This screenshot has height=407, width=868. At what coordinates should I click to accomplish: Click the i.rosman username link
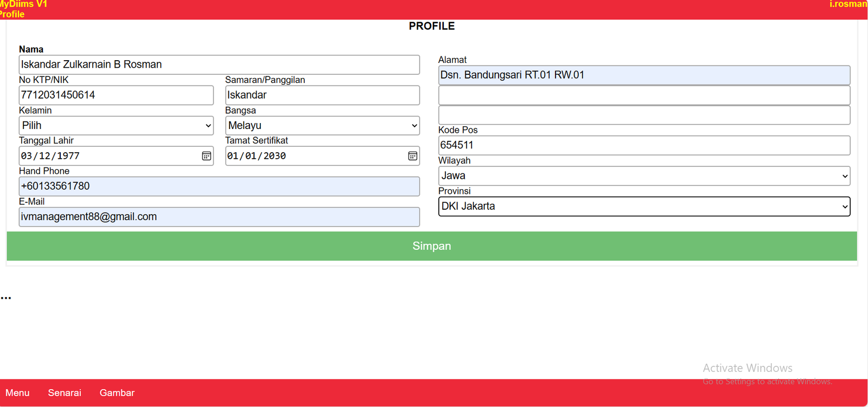[848, 4]
